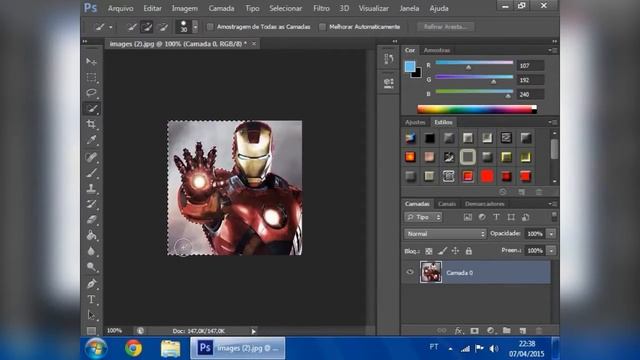This screenshot has height=360, width=640.
Task: Select the Clone Stamp tool
Action: 91,188
